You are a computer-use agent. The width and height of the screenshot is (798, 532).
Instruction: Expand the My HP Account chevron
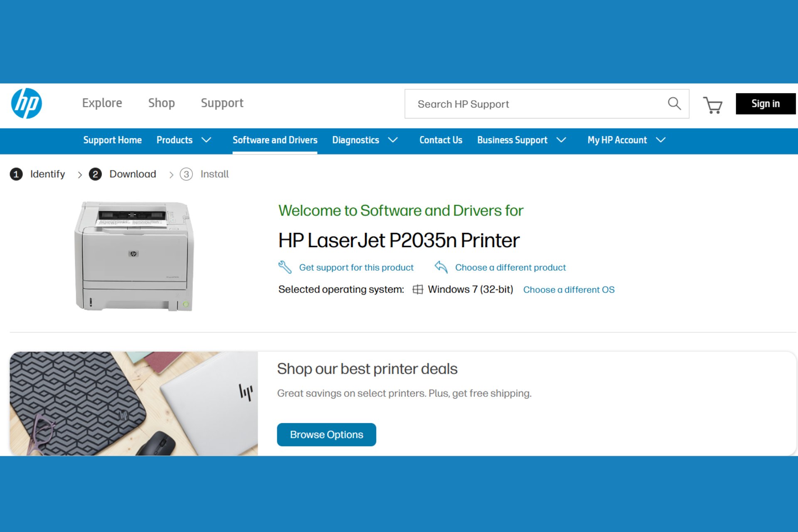[x=661, y=140]
